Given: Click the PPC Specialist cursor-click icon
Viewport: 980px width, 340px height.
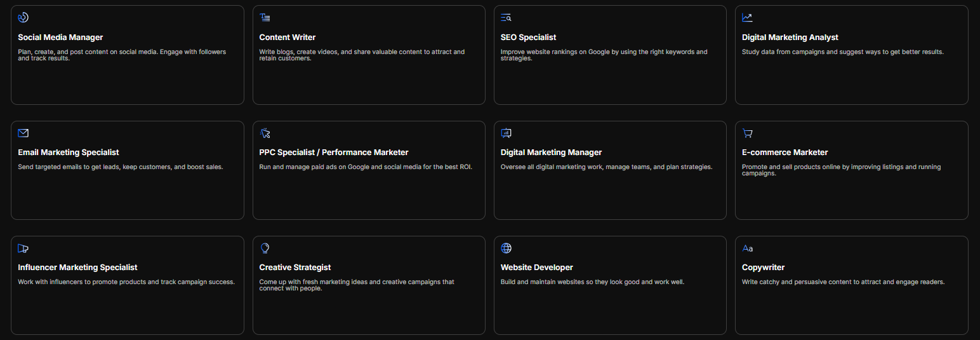Looking at the screenshot, I should click(265, 133).
